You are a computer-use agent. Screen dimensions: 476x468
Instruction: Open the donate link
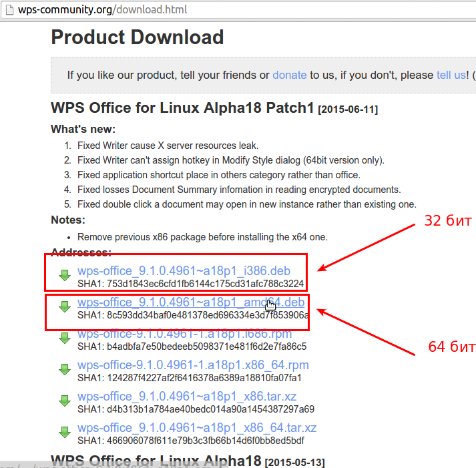(290, 75)
